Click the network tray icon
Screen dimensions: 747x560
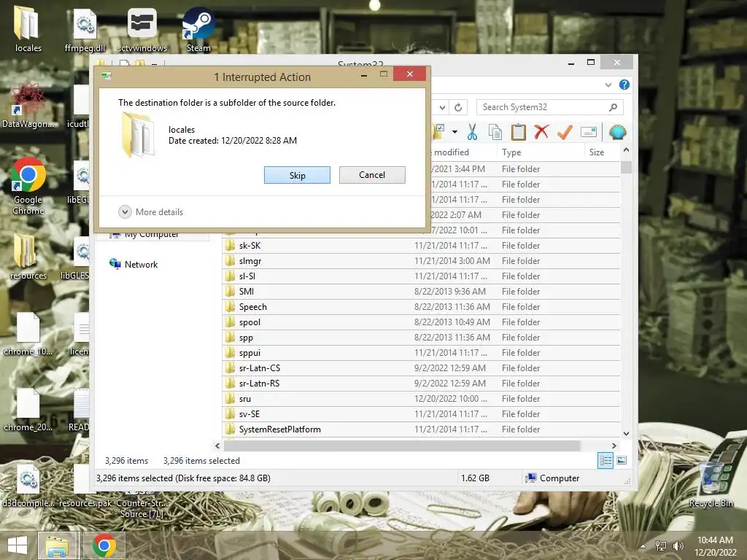[660, 546]
